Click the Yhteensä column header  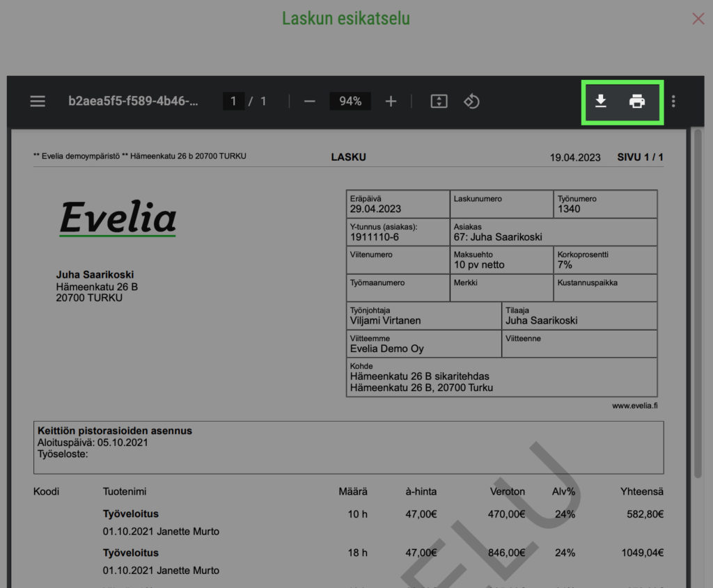click(641, 492)
